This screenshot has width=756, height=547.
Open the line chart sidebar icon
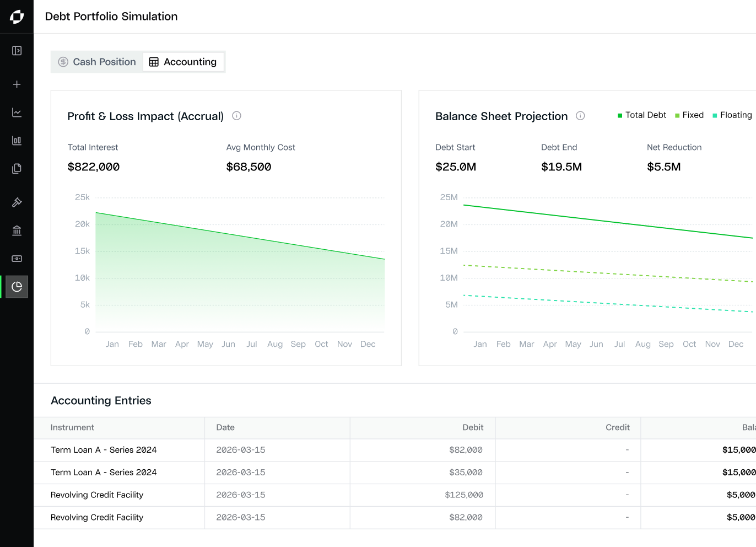(x=17, y=112)
